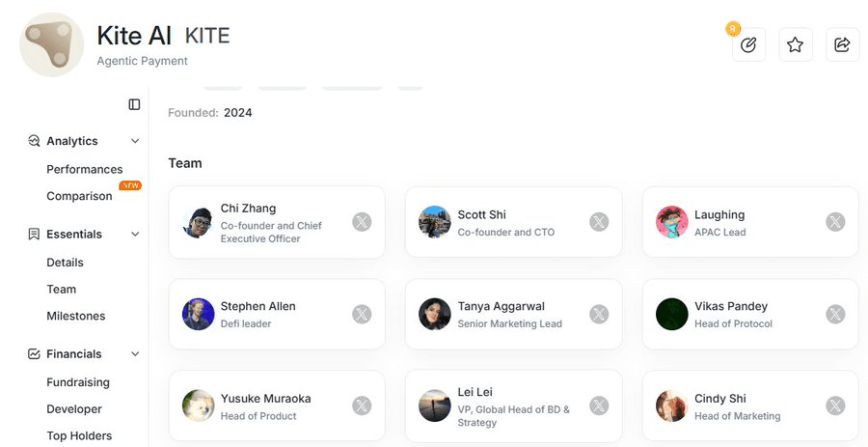
Task: Collapse the Analytics section chevron
Action: pos(135,141)
